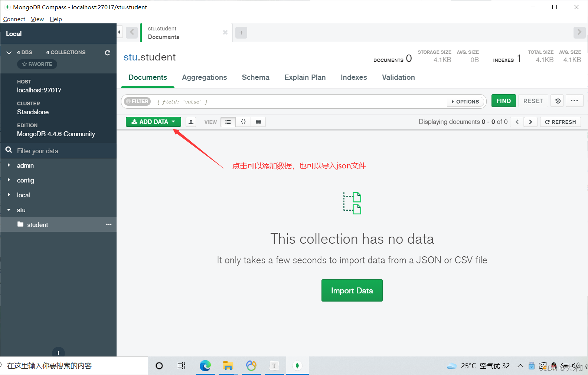Show hidden system tray icons
This screenshot has width=588, height=375.
point(520,366)
